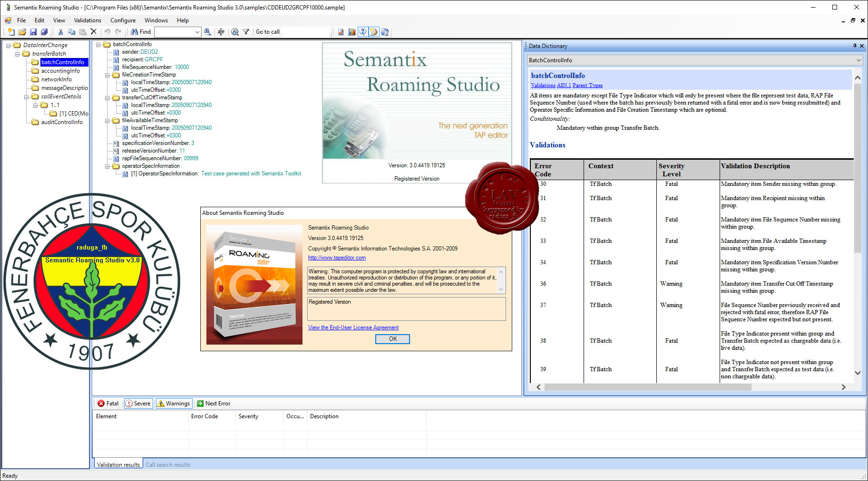Click the Validations link in Data Dictionary
The image size is (868, 481).
coord(543,86)
